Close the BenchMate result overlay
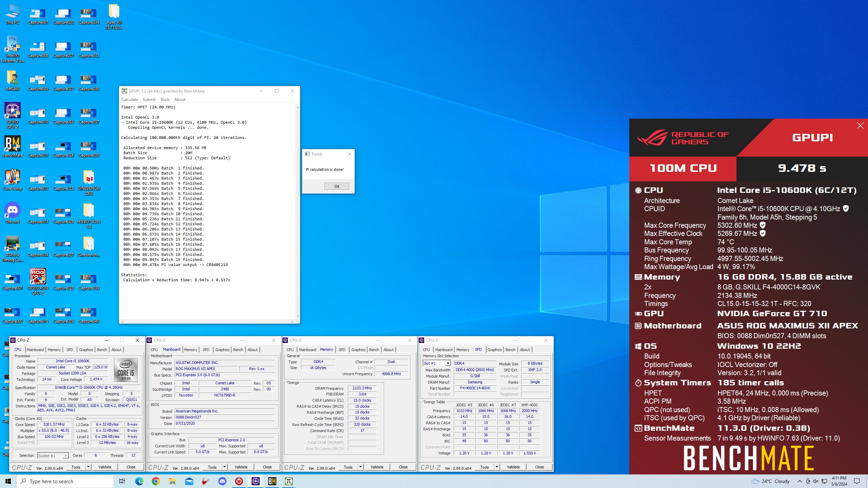 point(860,126)
